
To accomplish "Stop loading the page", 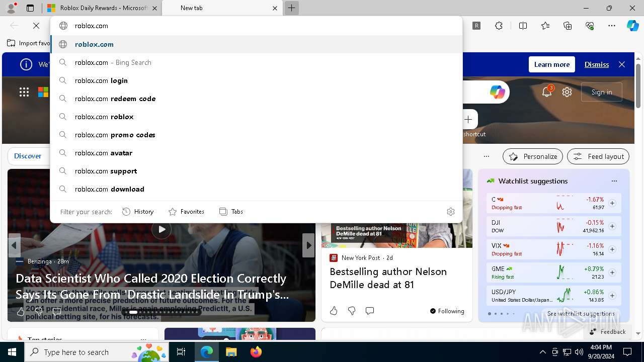I will pos(36,26).
